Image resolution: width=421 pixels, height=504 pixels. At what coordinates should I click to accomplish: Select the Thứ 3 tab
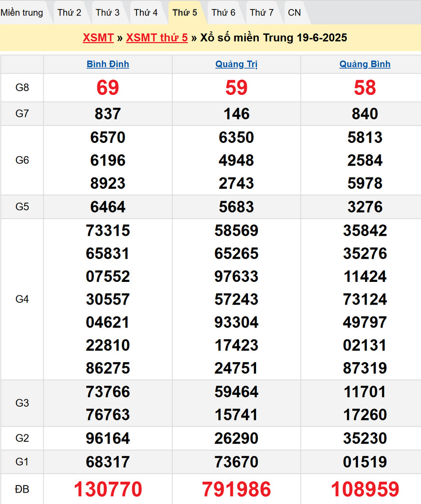click(108, 13)
